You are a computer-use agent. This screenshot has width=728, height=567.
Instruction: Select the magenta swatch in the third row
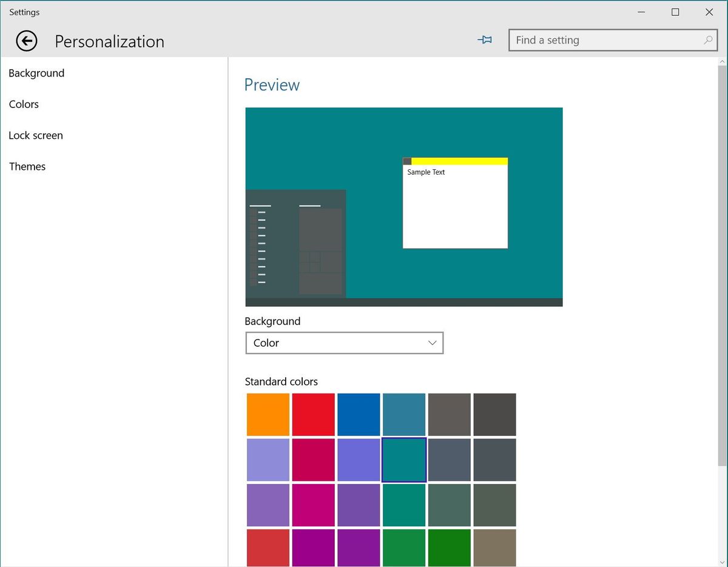coord(313,505)
